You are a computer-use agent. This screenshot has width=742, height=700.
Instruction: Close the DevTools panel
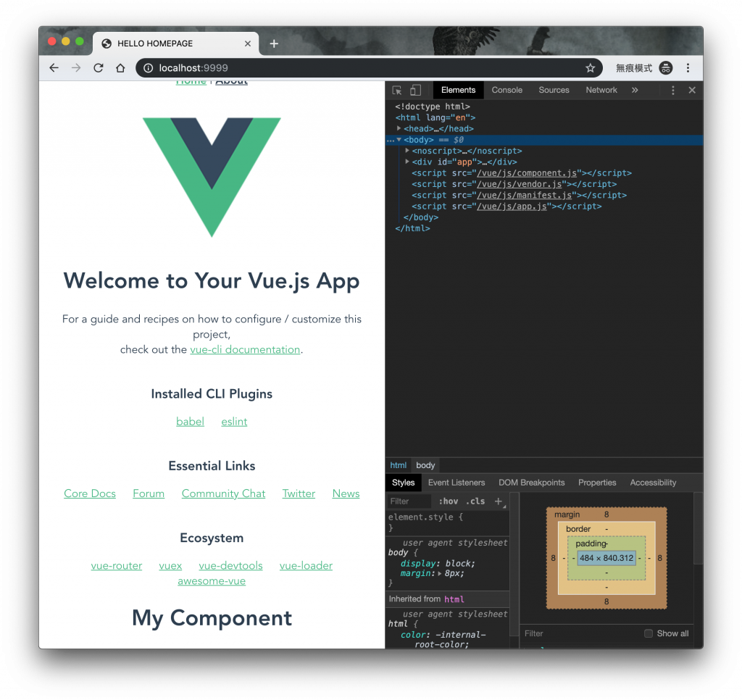click(x=692, y=90)
